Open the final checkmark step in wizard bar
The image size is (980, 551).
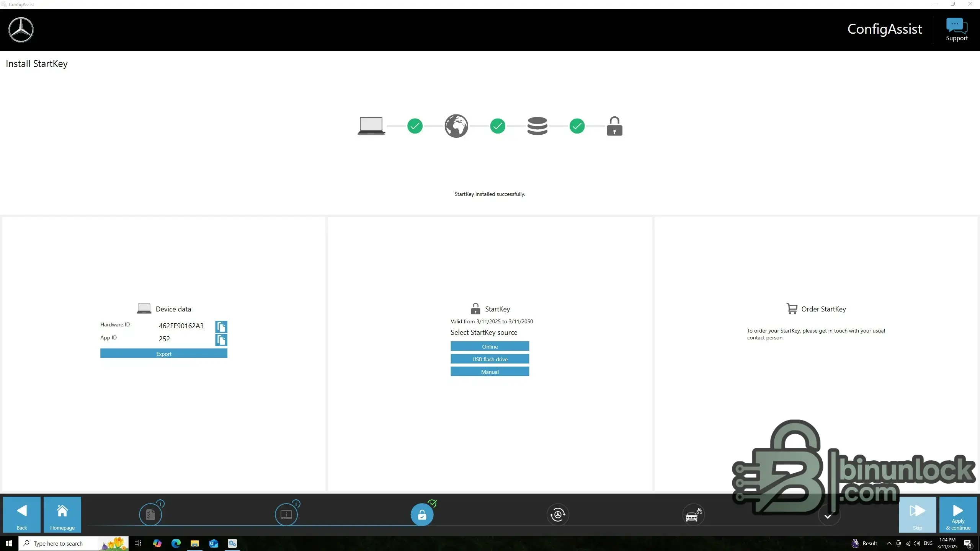coord(829,515)
